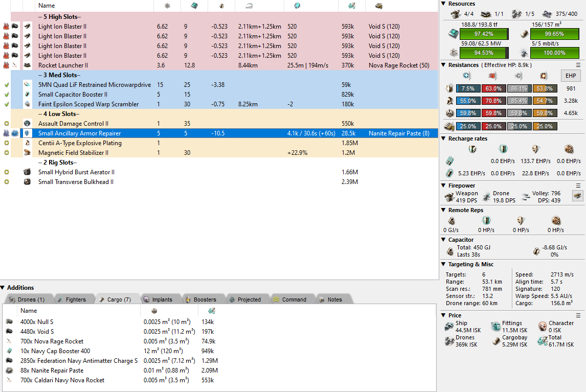Image resolution: width=586 pixels, height=392 pixels.
Task: Toggle the Small Capacitor Booster II active state
Action: [x=6, y=95]
